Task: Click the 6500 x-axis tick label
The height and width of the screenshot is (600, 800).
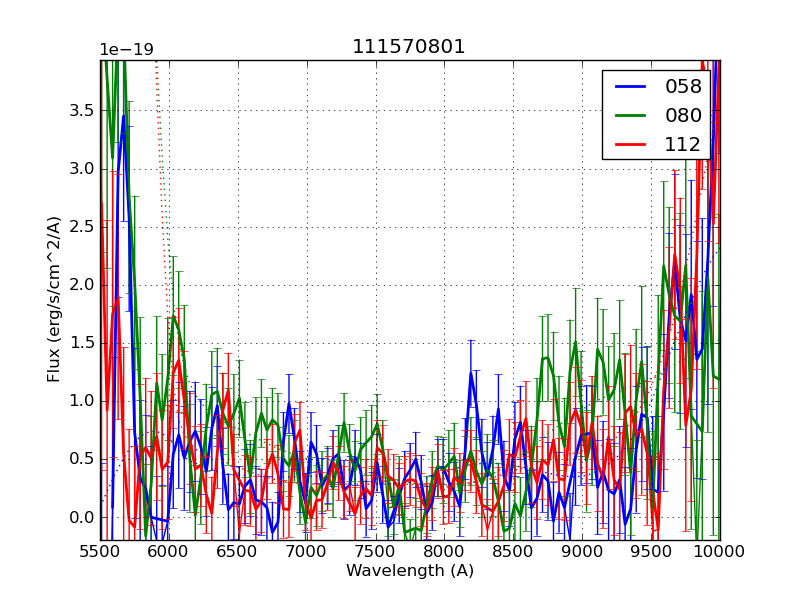Action: (238, 551)
